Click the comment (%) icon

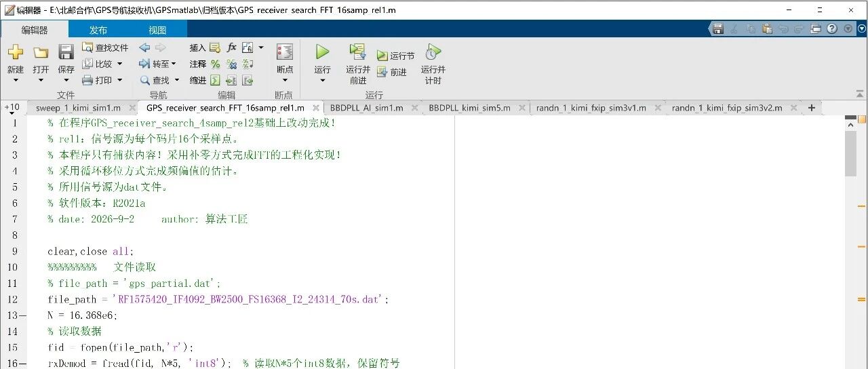click(x=215, y=64)
